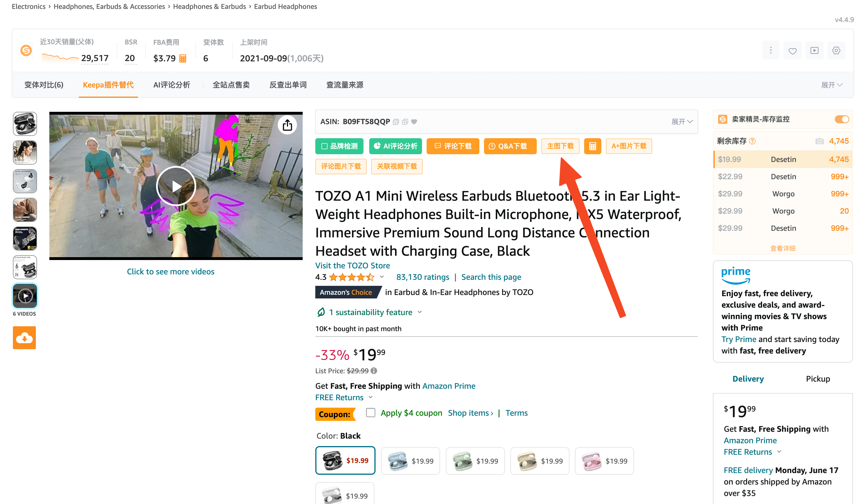867x504 pixels.
Task: Open the FBA fee calculator icon beside $3.79
Action: tap(183, 58)
